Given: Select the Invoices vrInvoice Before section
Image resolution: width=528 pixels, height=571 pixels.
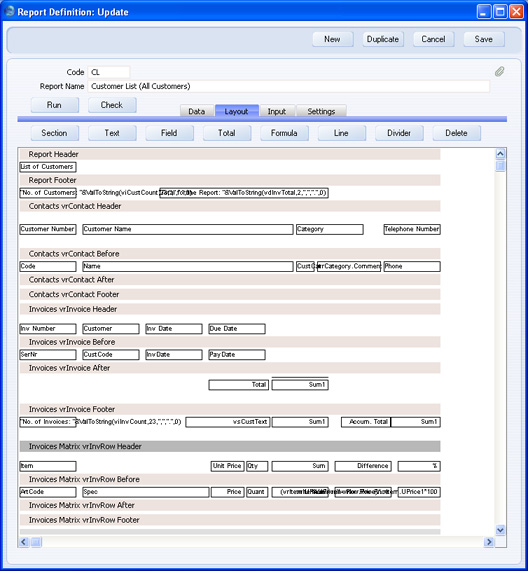Looking at the screenshot, I should (x=230, y=342).
